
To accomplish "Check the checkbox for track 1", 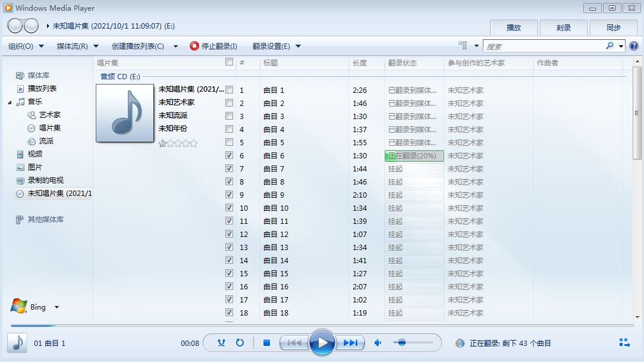I will (229, 90).
